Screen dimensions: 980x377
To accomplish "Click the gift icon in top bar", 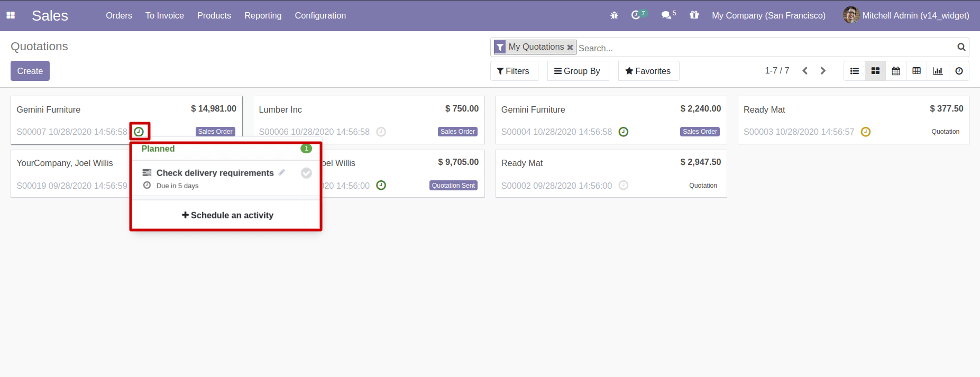I will (x=694, y=15).
